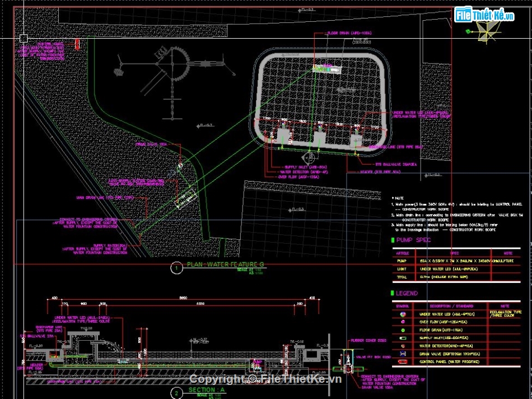Click the 'UNDER WATER LED' label above the section
Image resolution: width=532 pixels, height=399 pixels.
tap(81, 319)
